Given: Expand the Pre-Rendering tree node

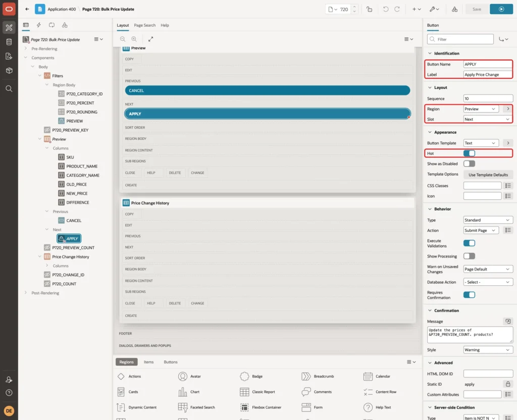Looking at the screenshot, I should 26,48.
